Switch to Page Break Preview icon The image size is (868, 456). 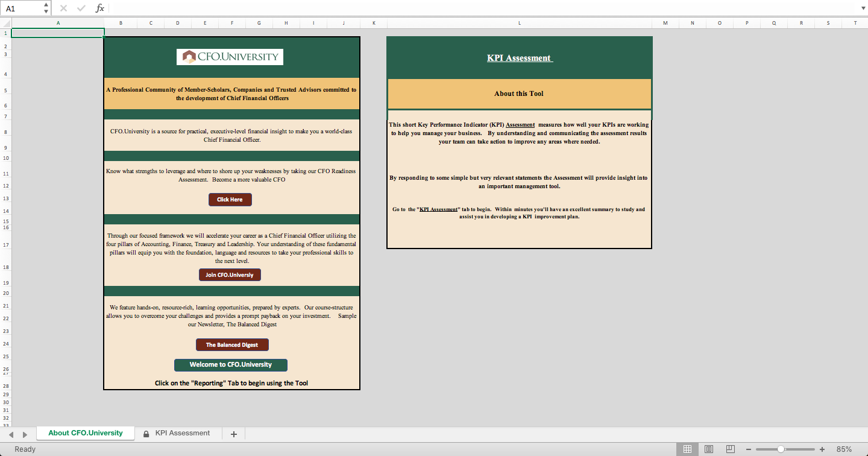click(730, 449)
